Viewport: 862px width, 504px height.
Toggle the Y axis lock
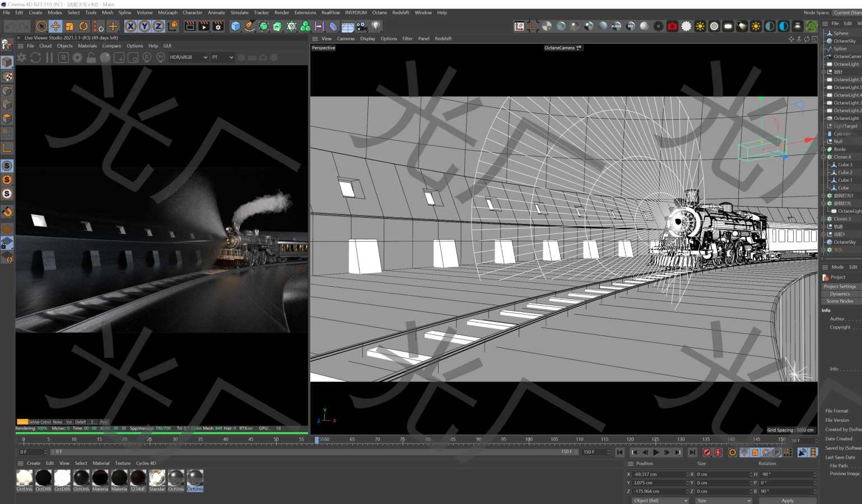pos(144,26)
